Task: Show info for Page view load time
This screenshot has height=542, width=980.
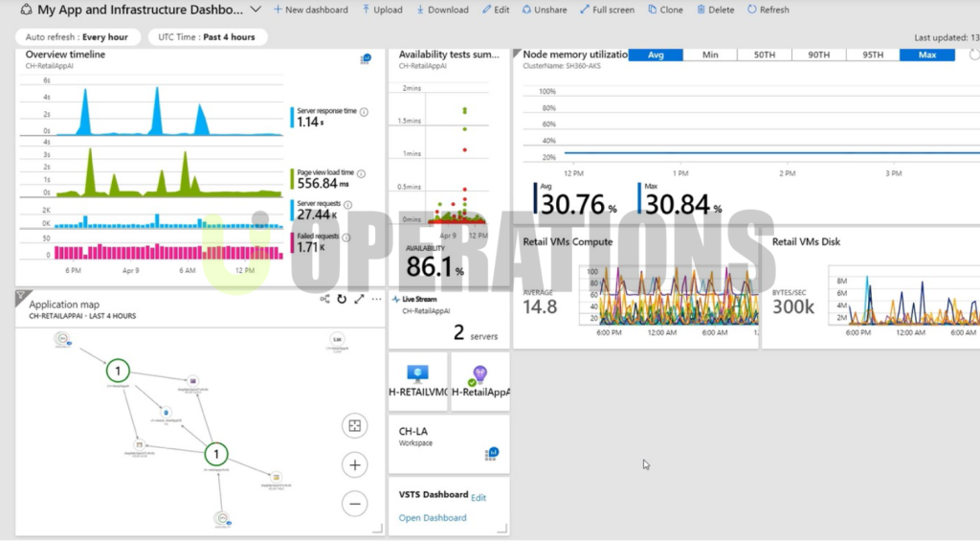Action: pos(361,173)
